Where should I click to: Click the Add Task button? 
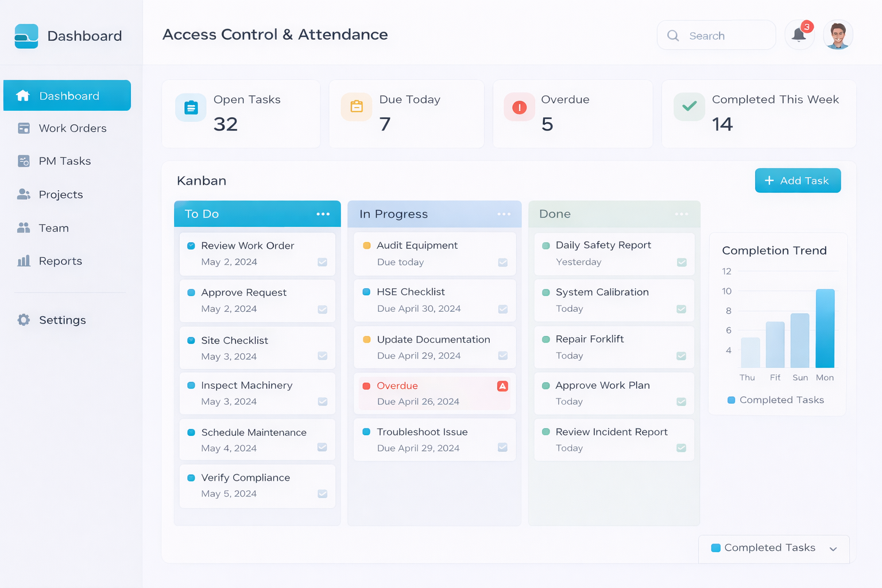point(798,180)
